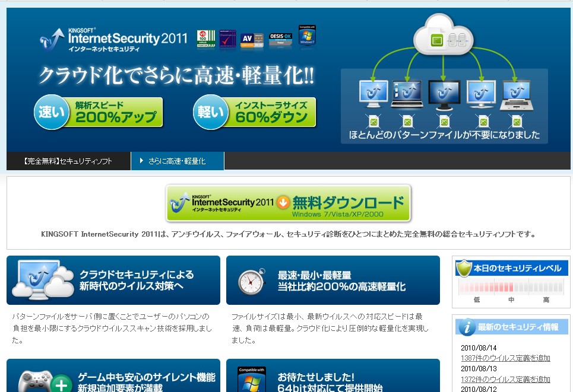The height and width of the screenshot is (392, 573).
Task: Click the クラウド化でさらに高速・軽量化 headline
Action: point(176,75)
